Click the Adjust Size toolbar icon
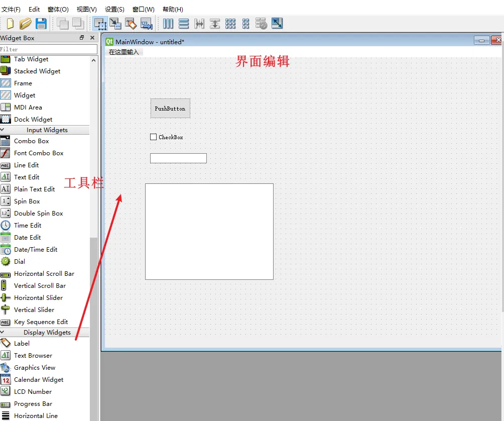The image size is (504, 421). coord(277,24)
